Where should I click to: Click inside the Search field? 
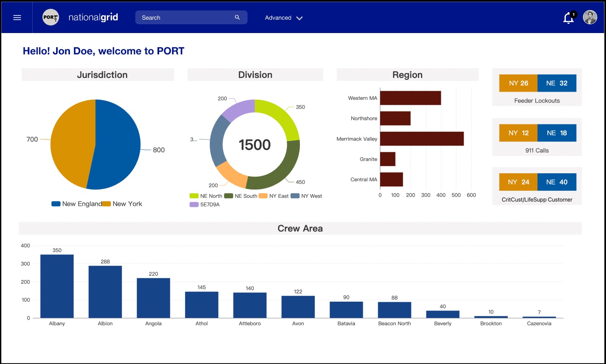pos(184,18)
